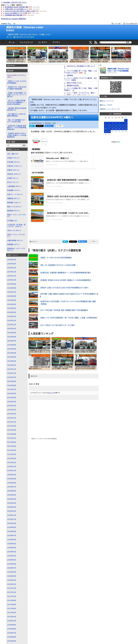
Task: Expand the 近畿日本鉄道 (40) category
Action: [x=21, y=241]
